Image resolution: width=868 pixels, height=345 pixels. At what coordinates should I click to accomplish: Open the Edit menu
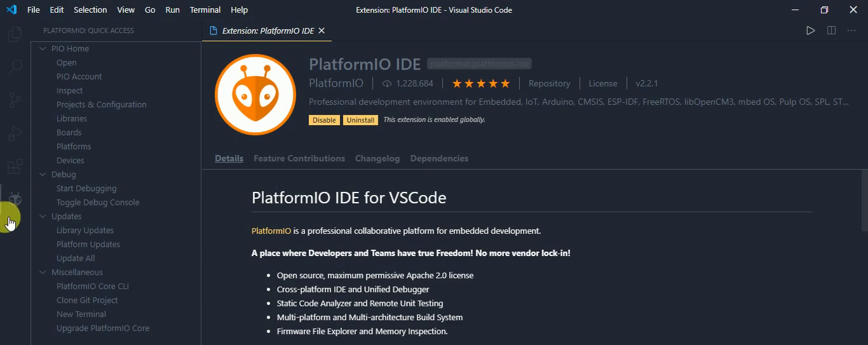click(x=57, y=10)
